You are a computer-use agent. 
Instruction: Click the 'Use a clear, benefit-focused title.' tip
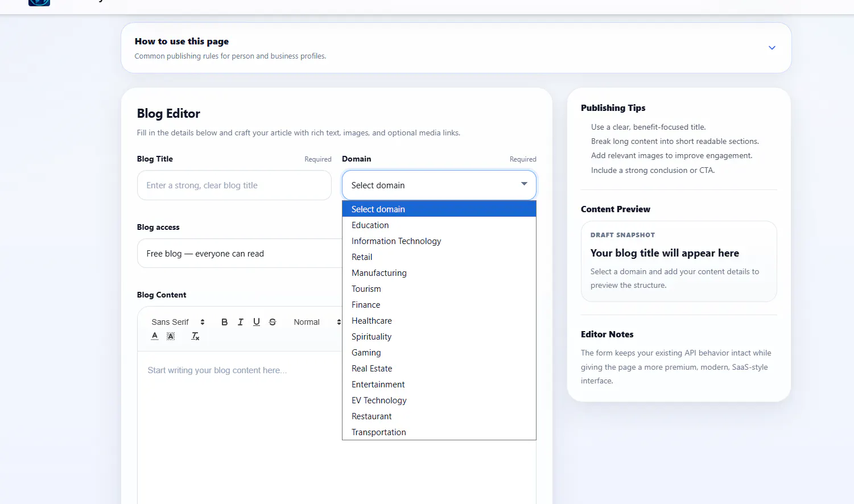coord(648,127)
